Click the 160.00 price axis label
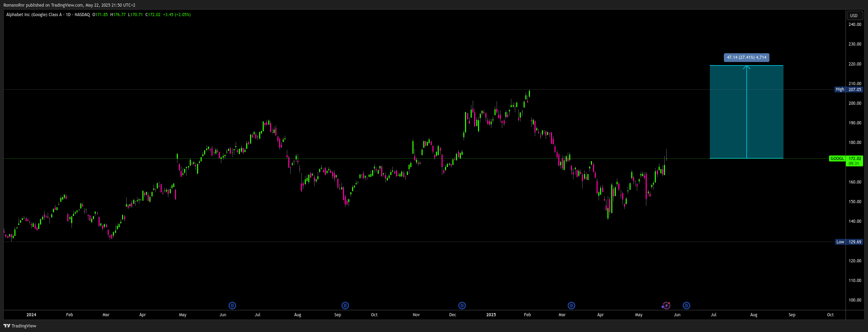This screenshot has width=868, height=332. (855, 182)
